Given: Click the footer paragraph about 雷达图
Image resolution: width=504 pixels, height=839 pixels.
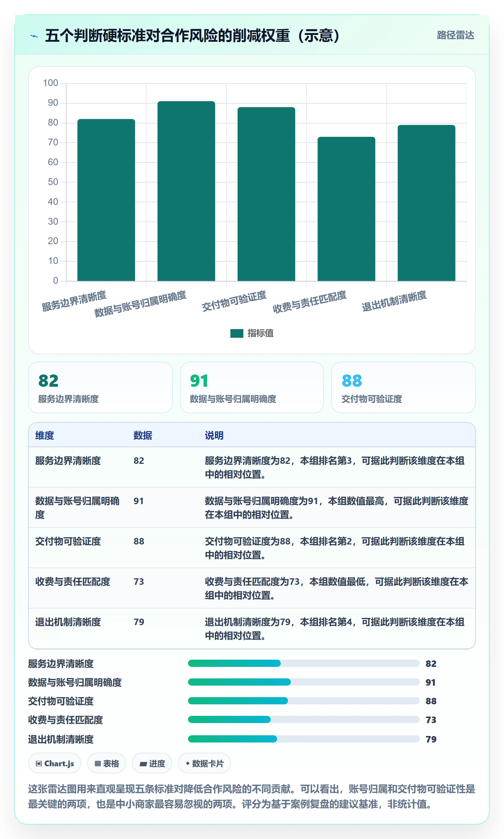Looking at the screenshot, I should click(252, 797).
